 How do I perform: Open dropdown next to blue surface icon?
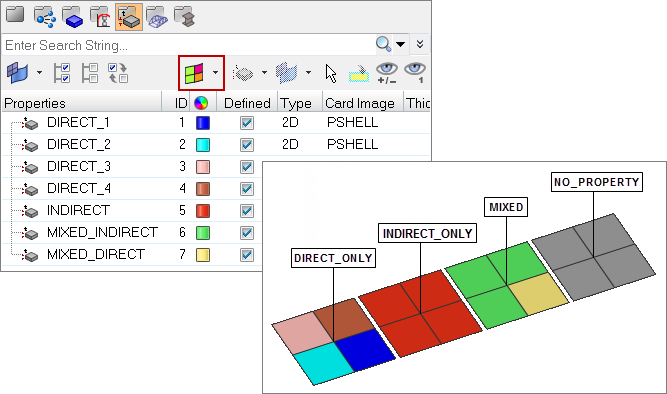click(39, 73)
